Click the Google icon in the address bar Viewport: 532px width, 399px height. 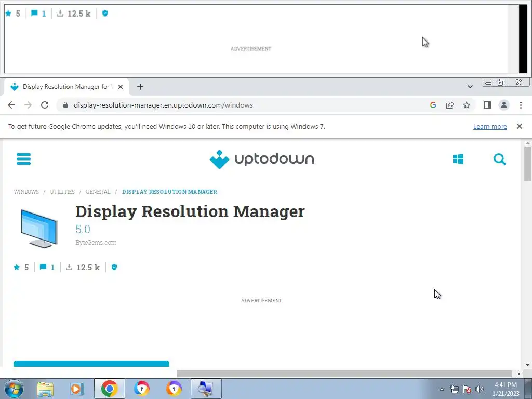pos(433,105)
